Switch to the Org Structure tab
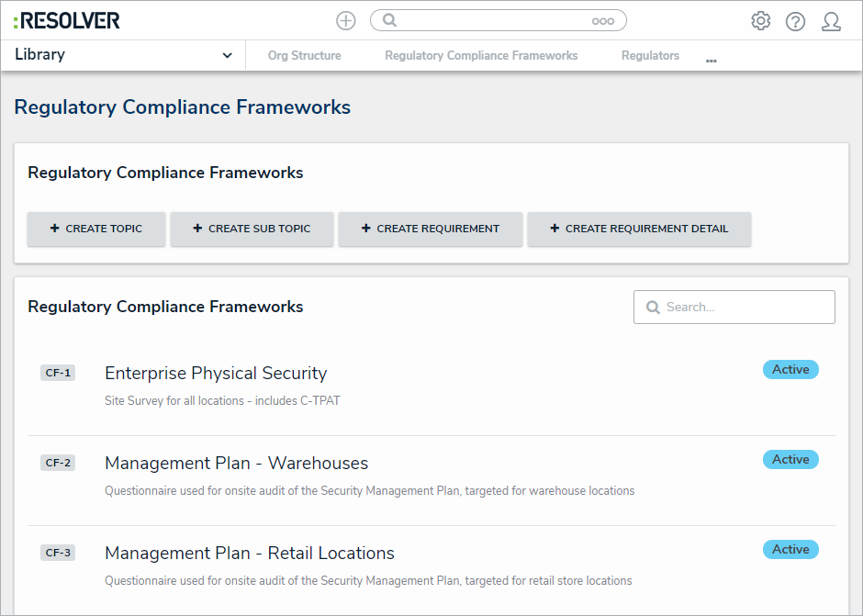 point(304,56)
